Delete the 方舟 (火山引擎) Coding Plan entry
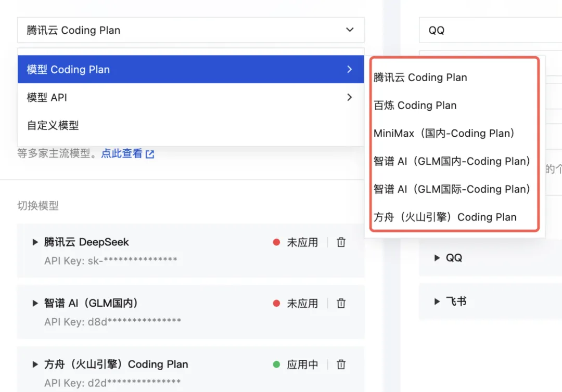Viewport: 562px width, 392px height. point(341,364)
